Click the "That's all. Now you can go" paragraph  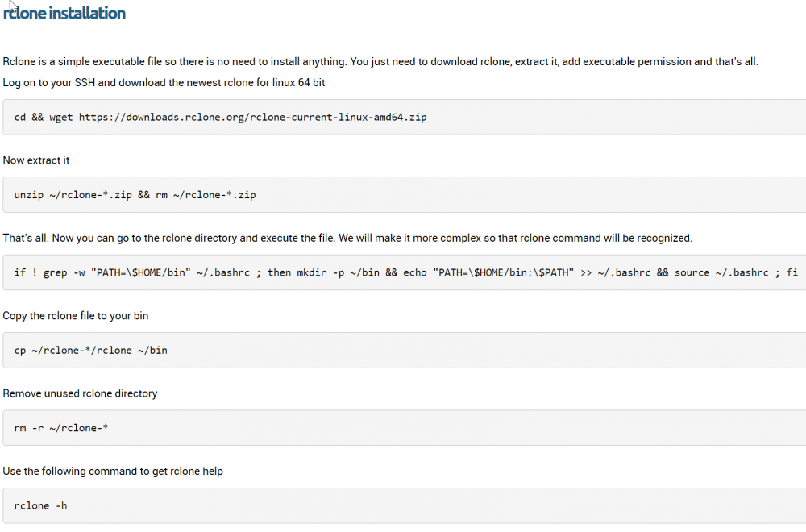coord(347,238)
